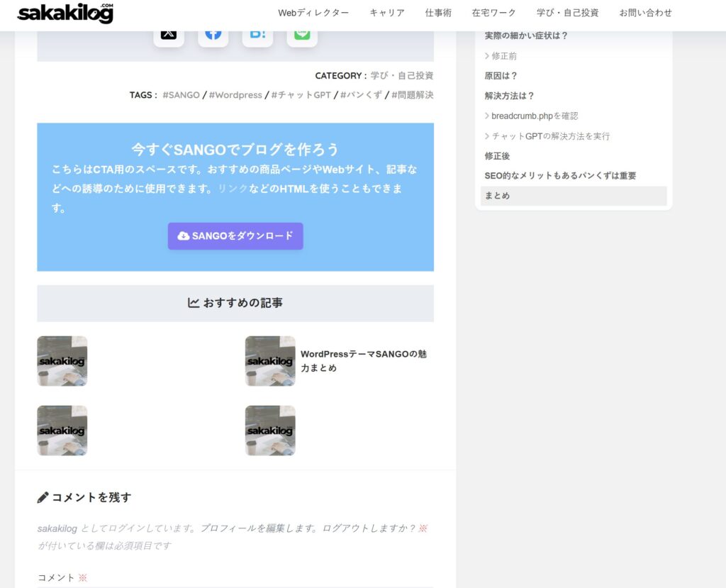Jump to 実際の細かい症状は？ section
Screen dimensions: 726x588
(526, 35)
